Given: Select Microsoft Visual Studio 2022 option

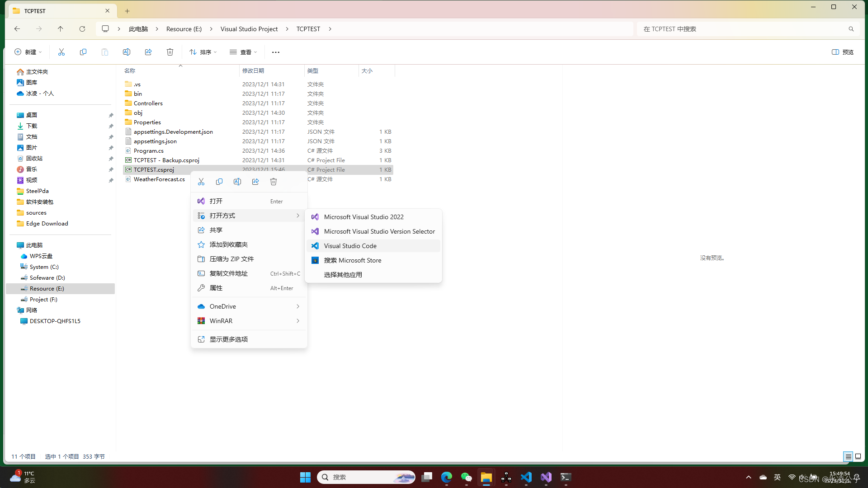Looking at the screenshot, I should pyautogui.click(x=363, y=217).
